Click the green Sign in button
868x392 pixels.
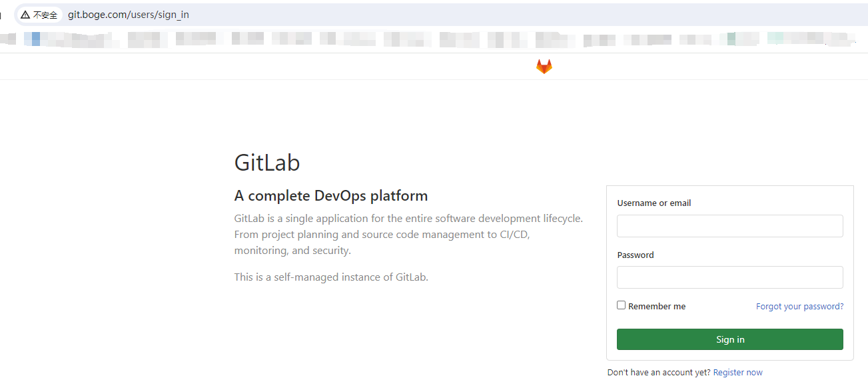click(x=730, y=339)
